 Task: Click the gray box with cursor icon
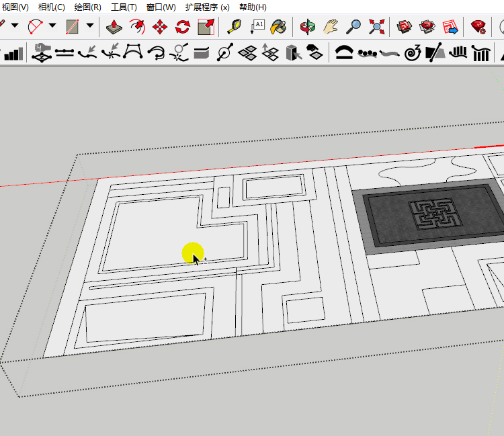(x=294, y=52)
